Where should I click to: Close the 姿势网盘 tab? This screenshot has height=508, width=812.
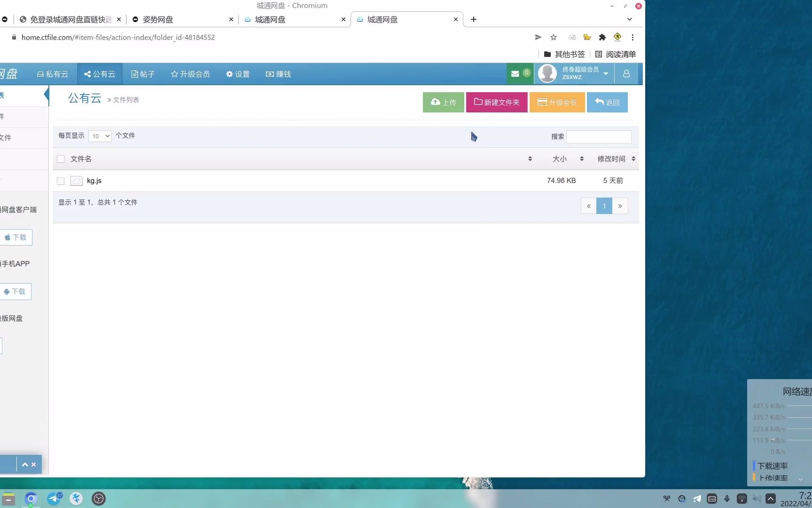(231, 19)
